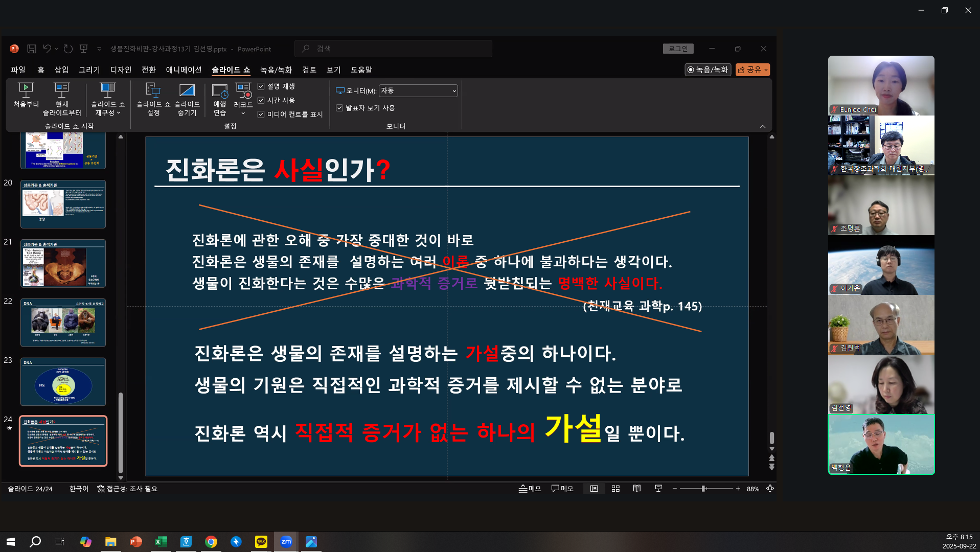
Task: Select 백행운 video tile
Action: pyautogui.click(x=881, y=444)
